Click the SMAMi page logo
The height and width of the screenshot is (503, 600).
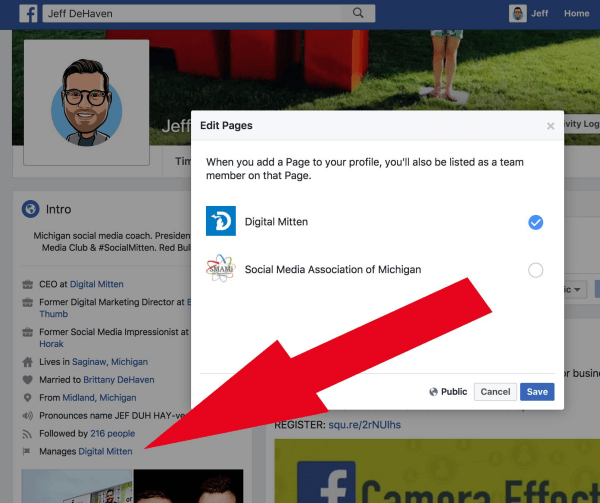click(221, 268)
